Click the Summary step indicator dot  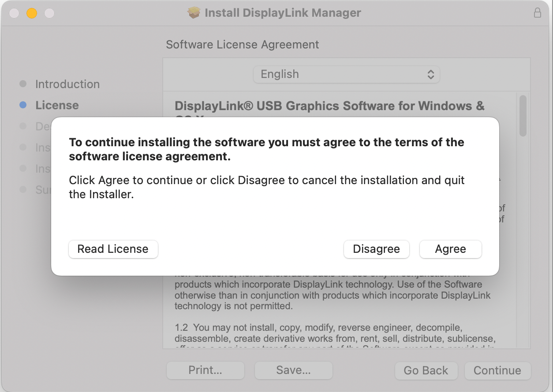[23, 189]
